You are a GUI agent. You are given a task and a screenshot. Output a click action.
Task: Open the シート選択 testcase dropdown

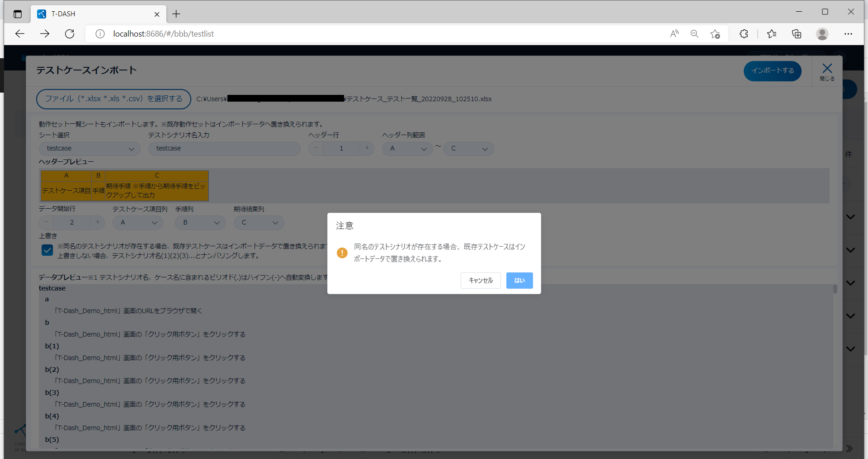point(90,149)
